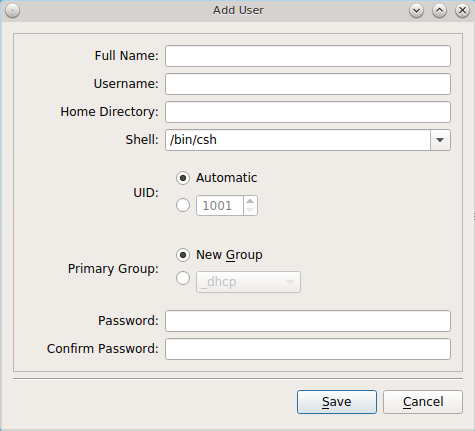Select the Automatic UID radio button
Image resolution: width=475 pixels, height=431 pixels.
pyautogui.click(x=183, y=178)
